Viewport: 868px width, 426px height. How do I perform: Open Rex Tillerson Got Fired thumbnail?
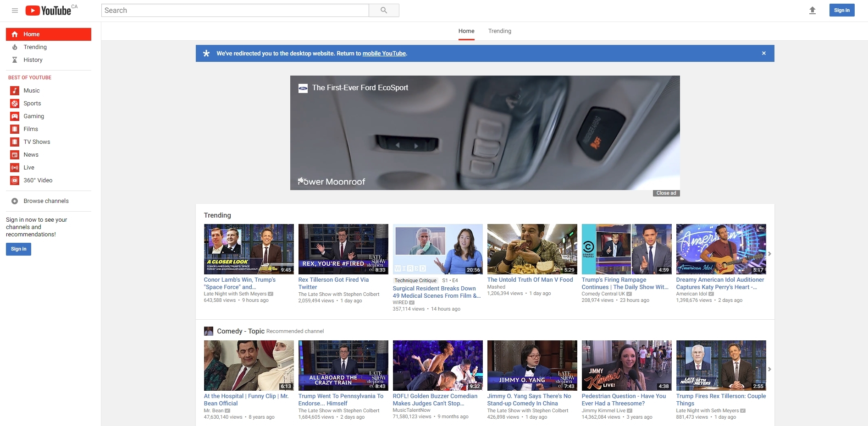click(x=343, y=249)
